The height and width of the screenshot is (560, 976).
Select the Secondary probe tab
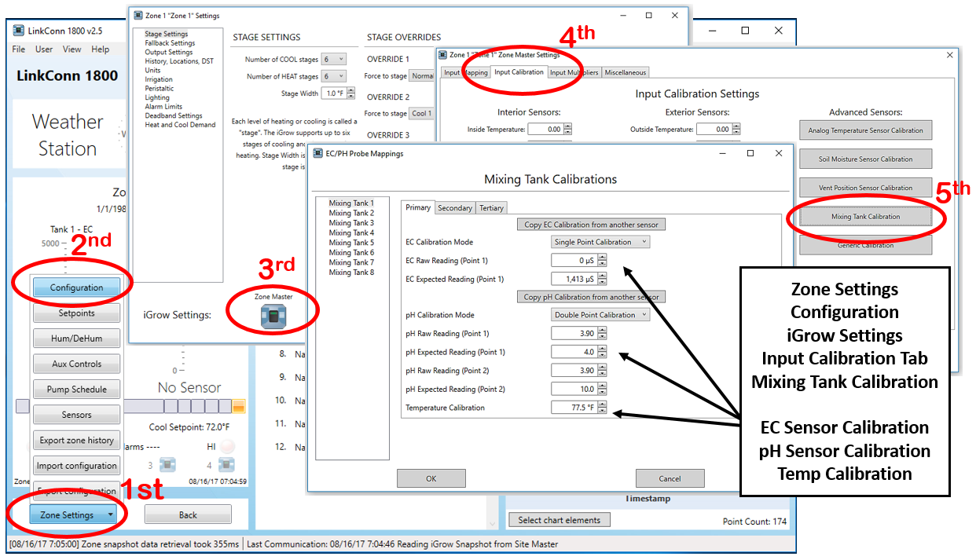click(455, 208)
